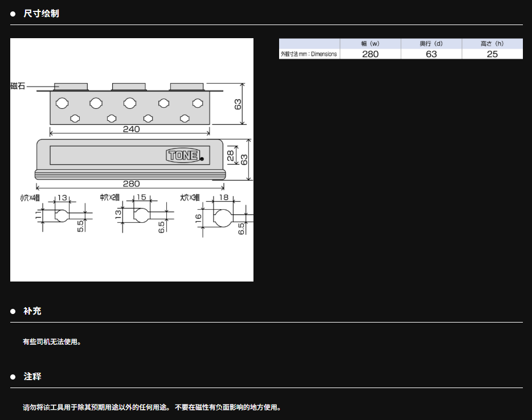
Task: Click the width value 280 in table
Action: coord(370,54)
